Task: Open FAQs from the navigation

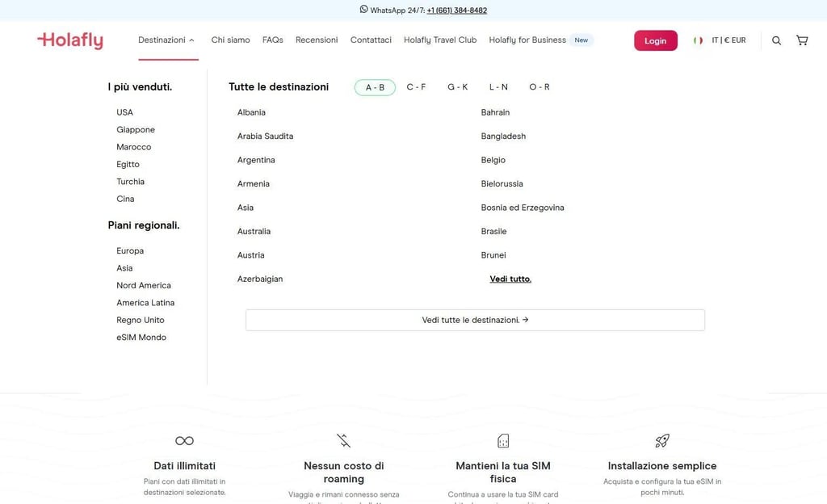Action: (273, 40)
